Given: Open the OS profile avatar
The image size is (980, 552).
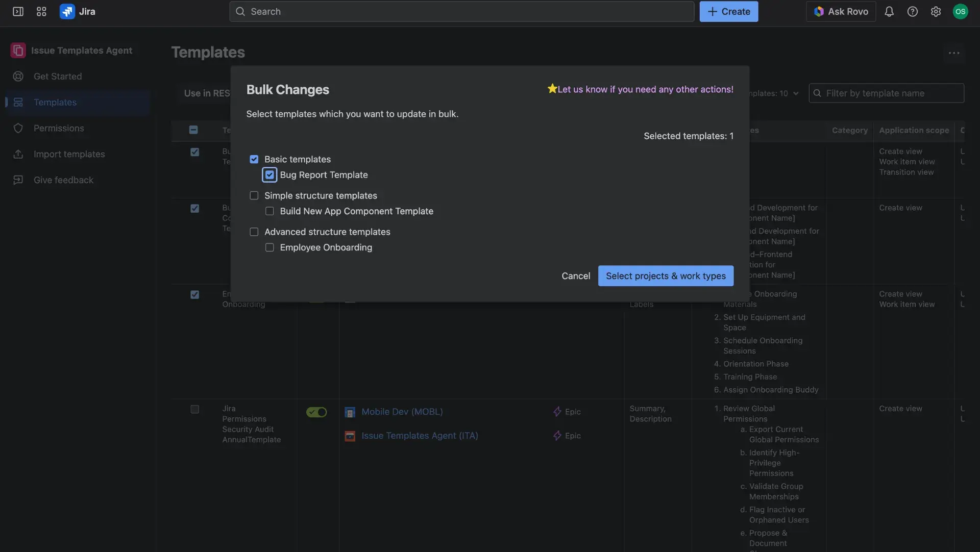Looking at the screenshot, I should [x=961, y=11].
